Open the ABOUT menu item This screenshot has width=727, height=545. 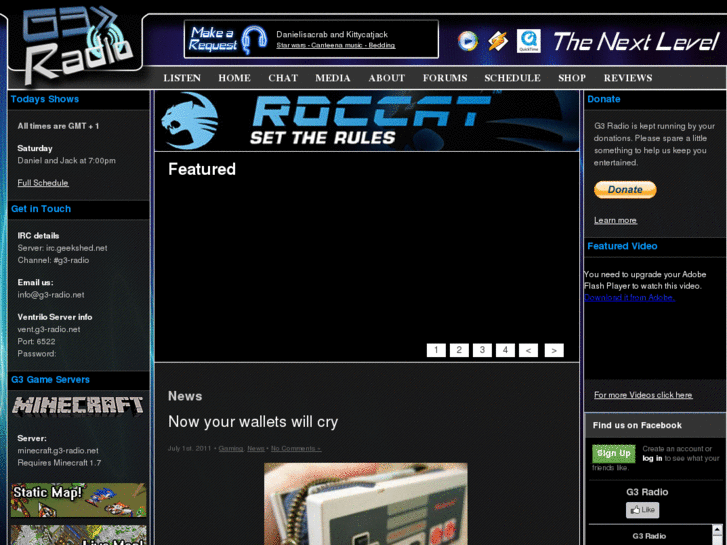pos(386,78)
